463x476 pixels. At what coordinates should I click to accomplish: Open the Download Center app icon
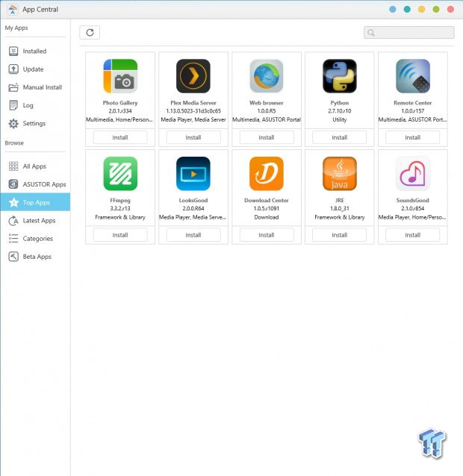click(267, 174)
